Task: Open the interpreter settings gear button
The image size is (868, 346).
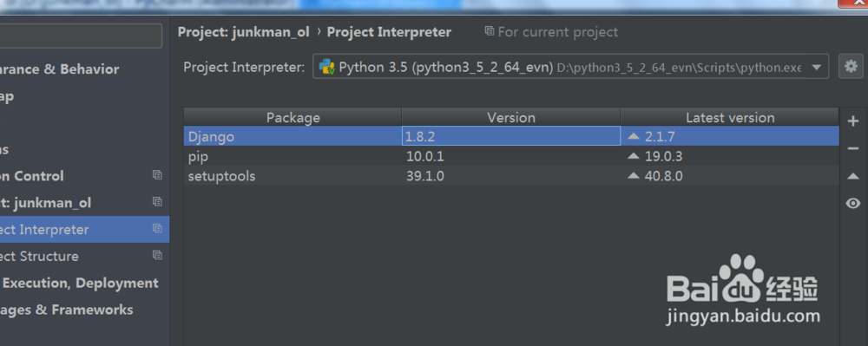Action: [x=851, y=67]
